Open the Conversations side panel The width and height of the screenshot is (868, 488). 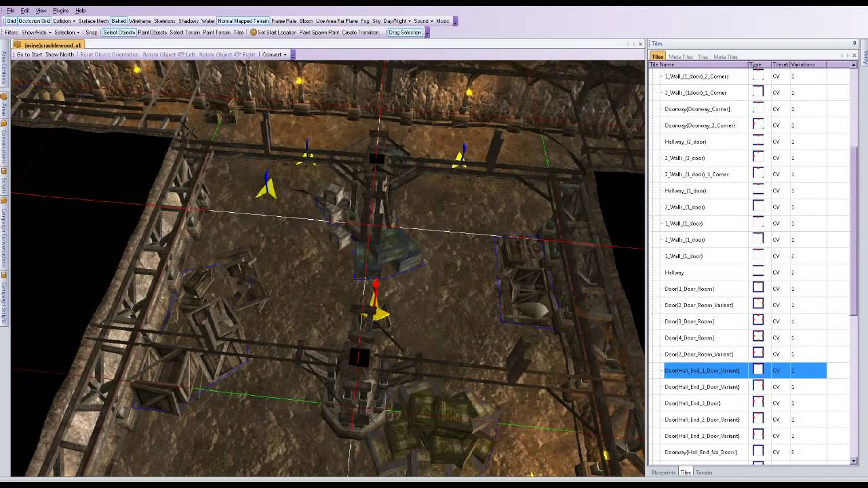4,146
